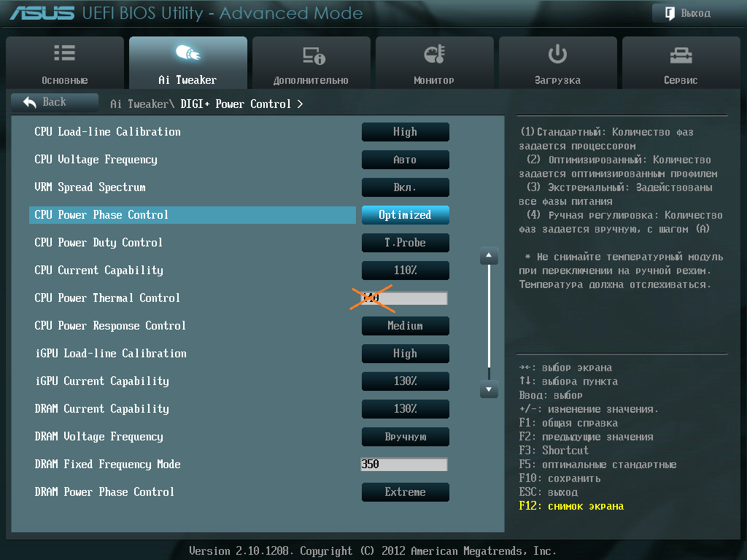Click the Основные list icon
Image resolution: width=747 pixels, height=560 pixels.
pos(64,52)
